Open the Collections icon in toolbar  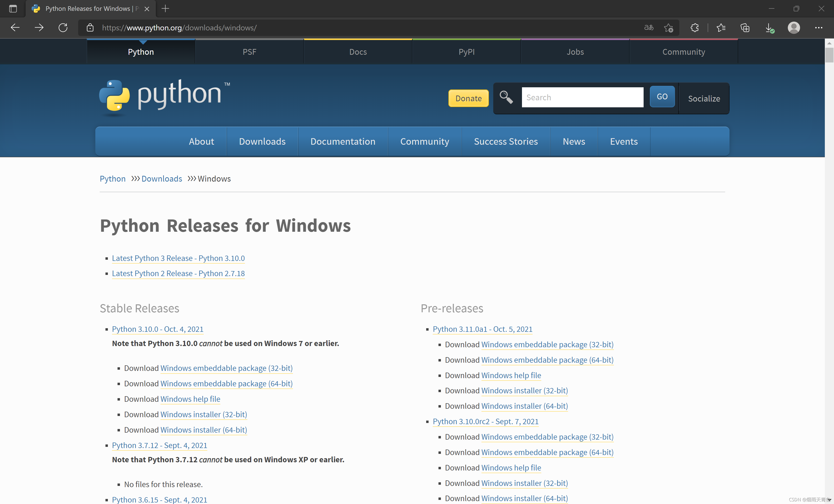point(745,28)
